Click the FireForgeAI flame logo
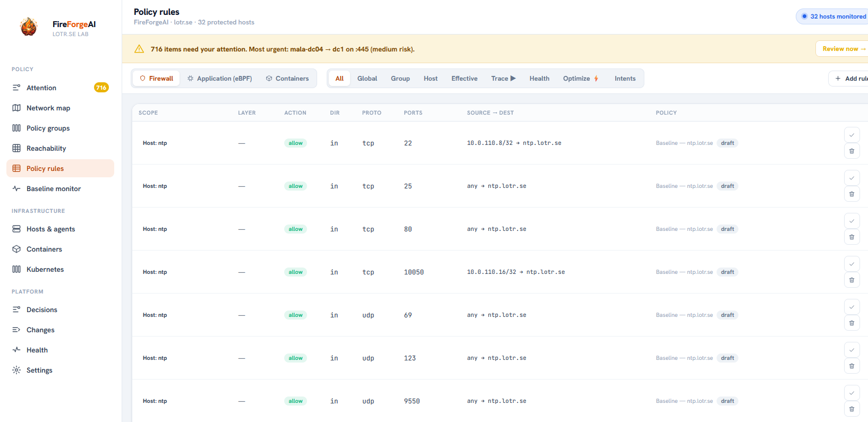This screenshot has width=868, height=422. pos(29,27)
